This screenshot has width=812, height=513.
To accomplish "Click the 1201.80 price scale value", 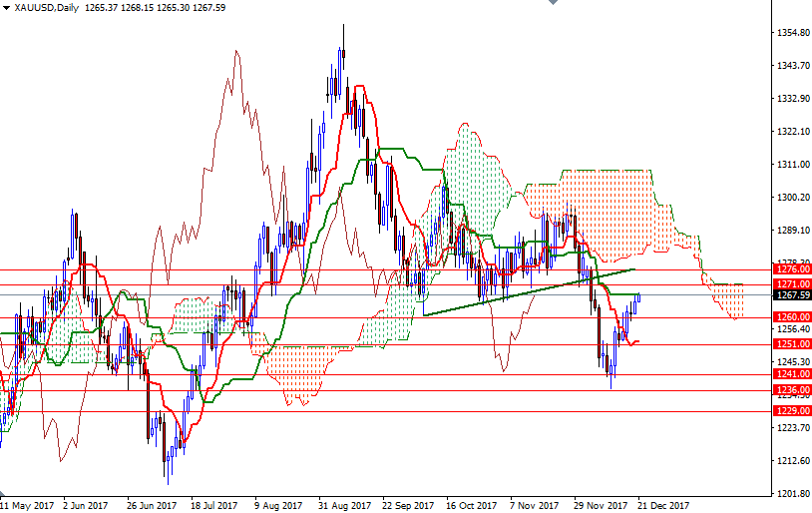I will (x=791, y=494).
